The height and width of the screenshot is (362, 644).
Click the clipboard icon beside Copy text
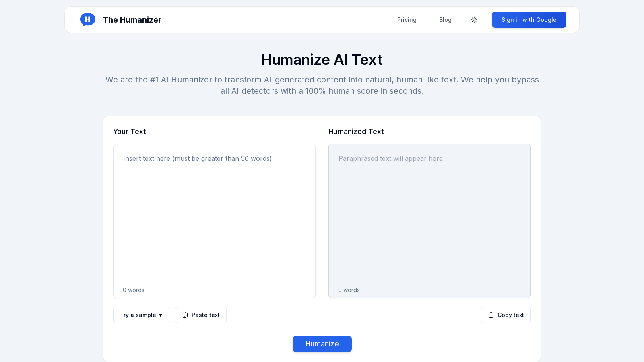(x=491, y=315)
